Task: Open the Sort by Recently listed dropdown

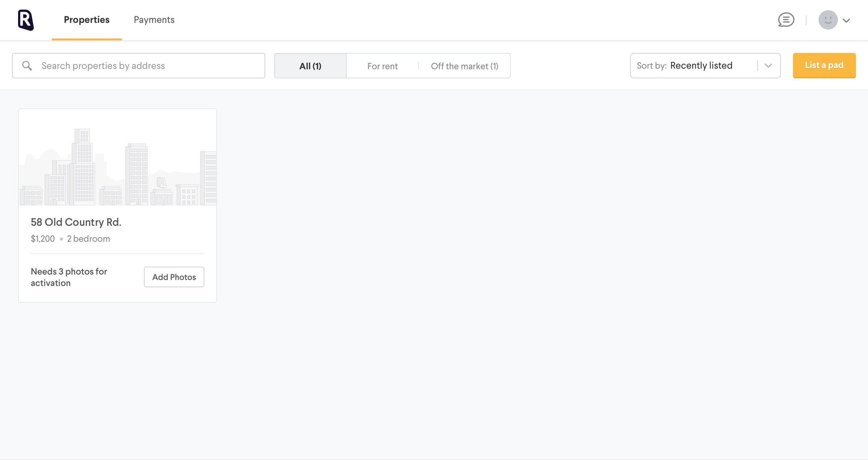Action: 705,66
